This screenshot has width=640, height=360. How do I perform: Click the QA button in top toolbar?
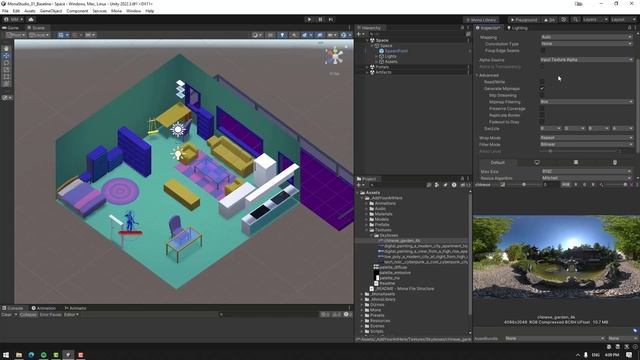pos(549,20)
